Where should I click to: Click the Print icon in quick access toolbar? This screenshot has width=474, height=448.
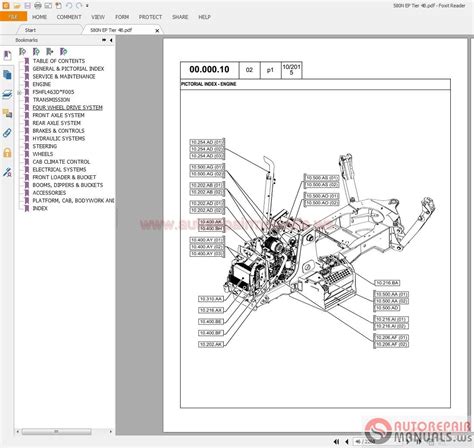[38, 5]
